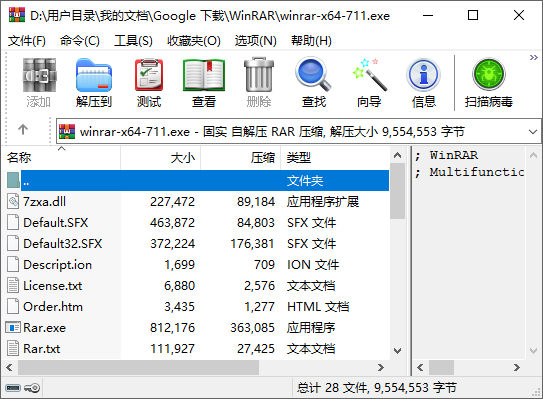Click comment pane horizontal scrollbar thumb
Image resolution: width=543 pixels, height=399 pixels.
[442, 367]
